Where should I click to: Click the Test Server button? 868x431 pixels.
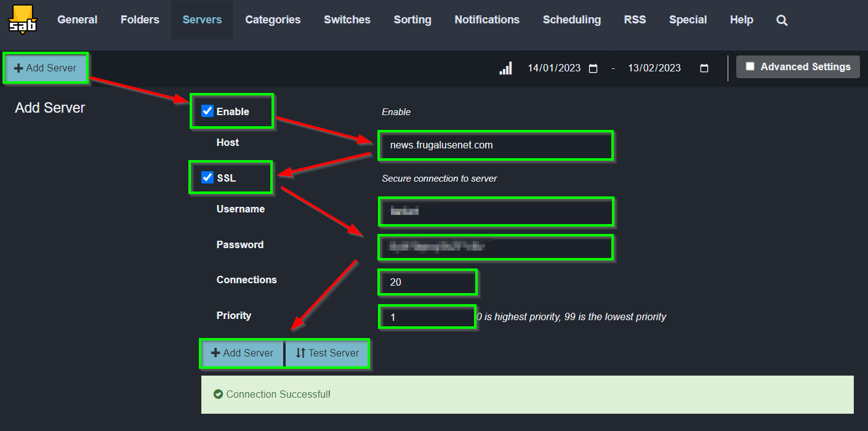click(327, 353)
